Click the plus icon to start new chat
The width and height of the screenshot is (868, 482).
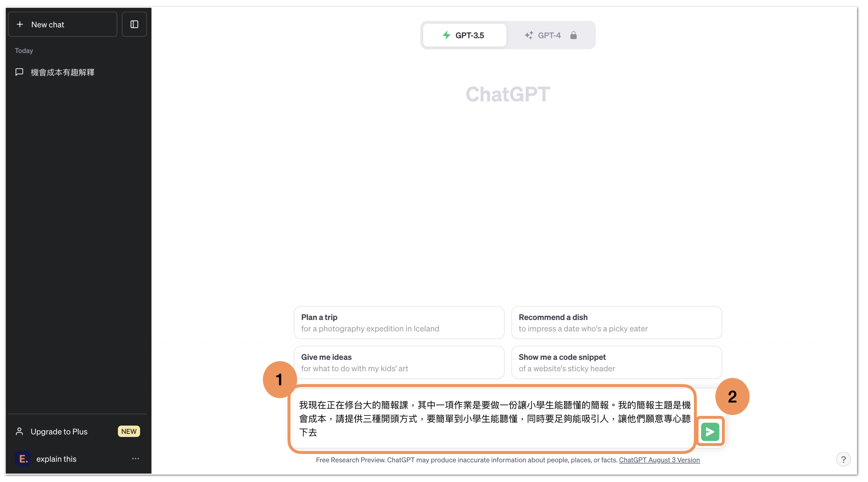tap(20, 24)
